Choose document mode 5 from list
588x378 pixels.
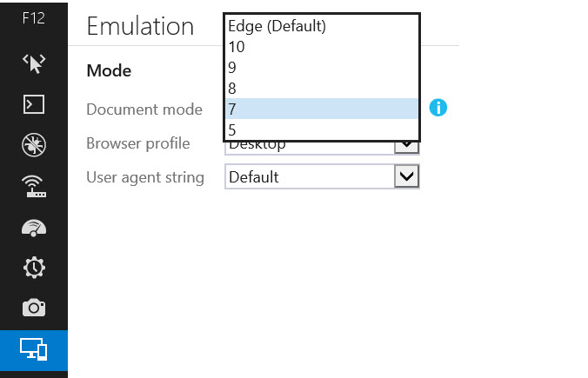pos(322,129)
